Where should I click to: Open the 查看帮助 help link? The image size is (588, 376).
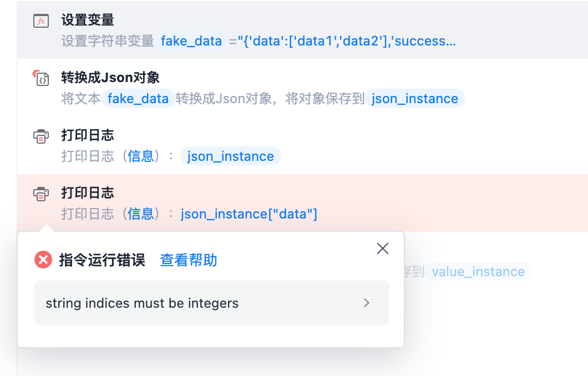(189, 260)
